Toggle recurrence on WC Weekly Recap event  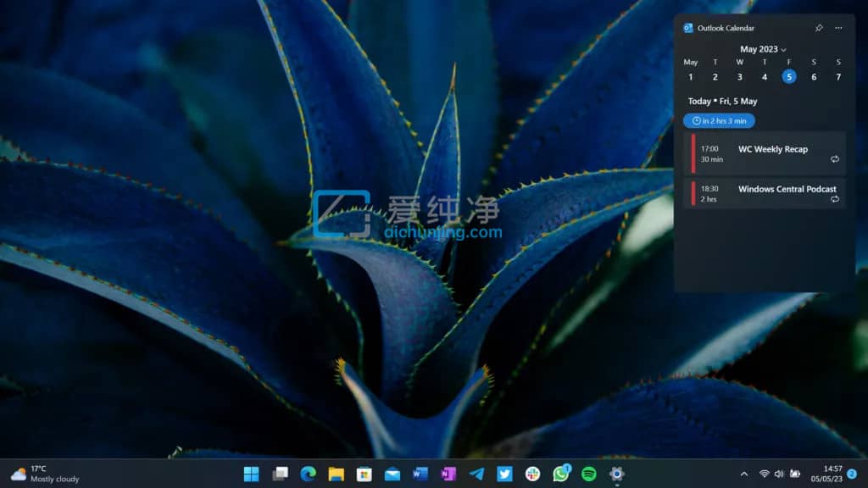(x=835, y=158)
